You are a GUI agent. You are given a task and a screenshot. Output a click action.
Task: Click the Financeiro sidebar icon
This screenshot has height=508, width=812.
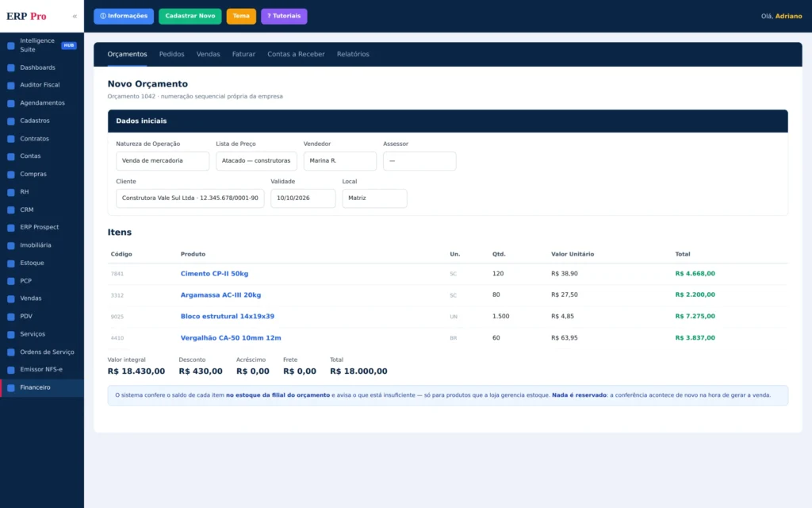(x=11, y=387)
